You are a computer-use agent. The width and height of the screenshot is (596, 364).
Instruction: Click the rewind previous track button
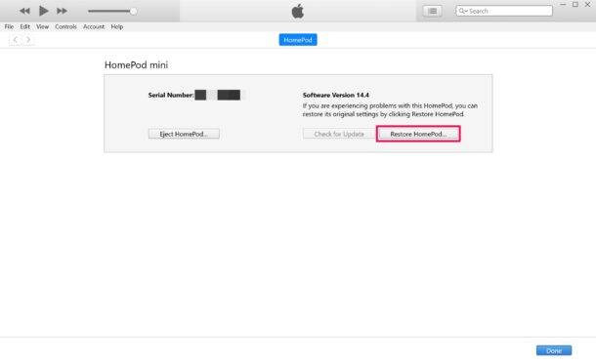[x=24, y=11]
